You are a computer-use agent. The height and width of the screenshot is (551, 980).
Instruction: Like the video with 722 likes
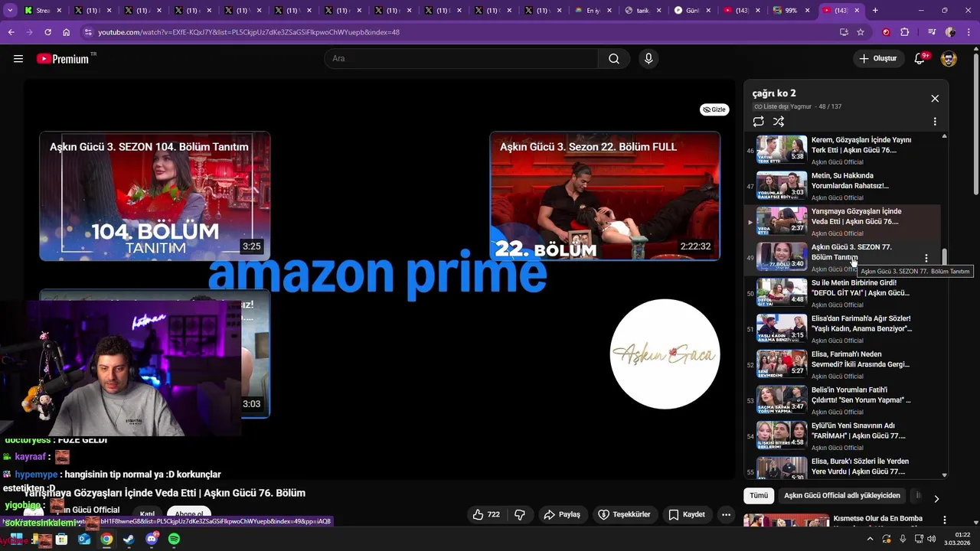click(x=486, y=514)
